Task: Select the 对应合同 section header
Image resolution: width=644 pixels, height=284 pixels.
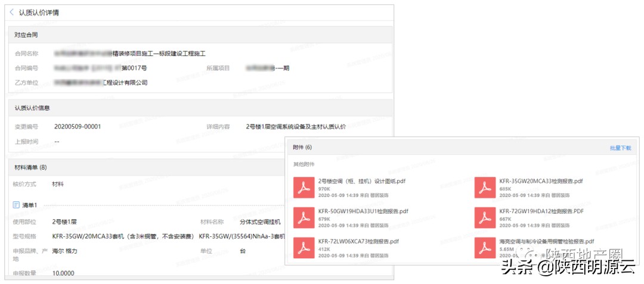Action: pos(200,35)
